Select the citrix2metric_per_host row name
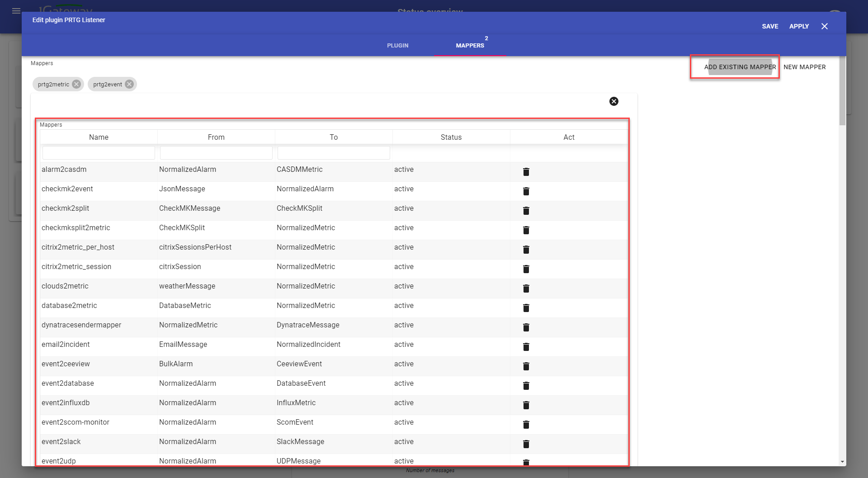 tap(78, 247)
